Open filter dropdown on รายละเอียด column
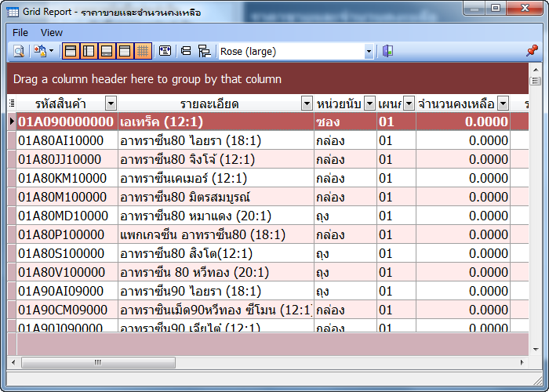 (307, 103)
